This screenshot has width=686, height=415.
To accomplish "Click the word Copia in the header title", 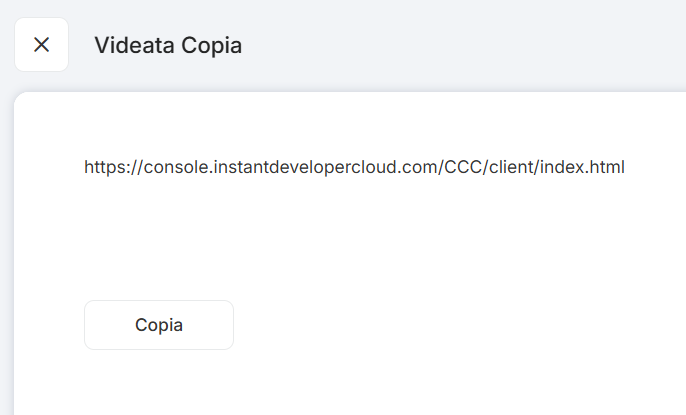I will [211, 45].
